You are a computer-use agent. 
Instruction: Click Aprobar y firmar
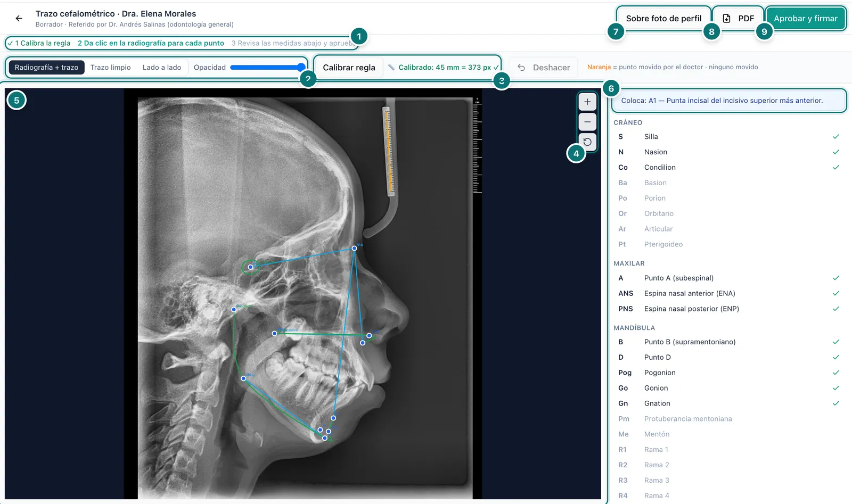click(806, 19)
